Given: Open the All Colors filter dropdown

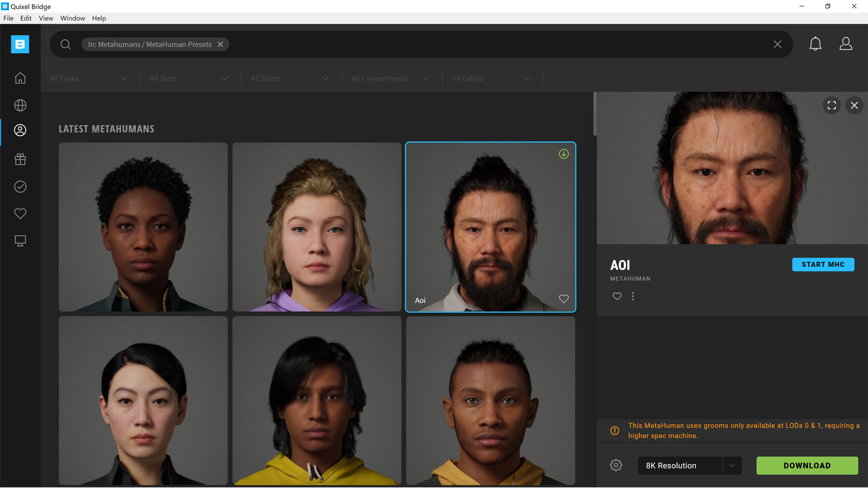Looking at the screenshot, I should [491, 78].
